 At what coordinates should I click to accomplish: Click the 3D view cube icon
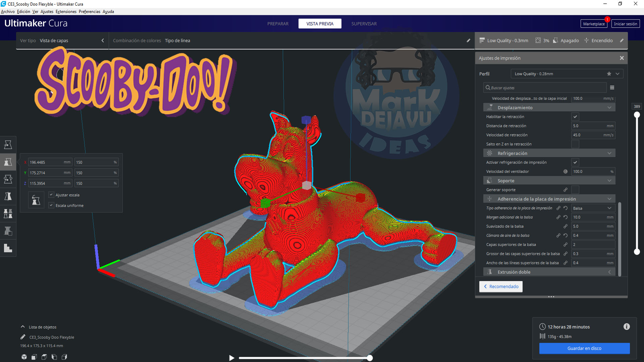click(24, 357)
